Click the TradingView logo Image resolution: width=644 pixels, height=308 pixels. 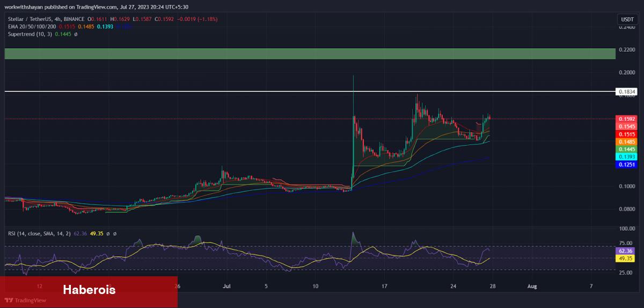tap(25, 300)
